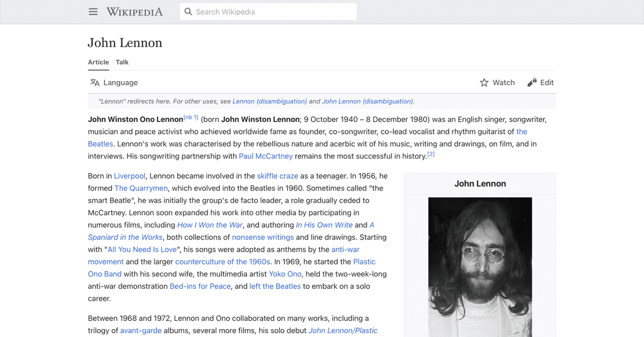The image size is (644, 337).
Task: Open counterculture of the 1960s link
Action: pos(222,262)
